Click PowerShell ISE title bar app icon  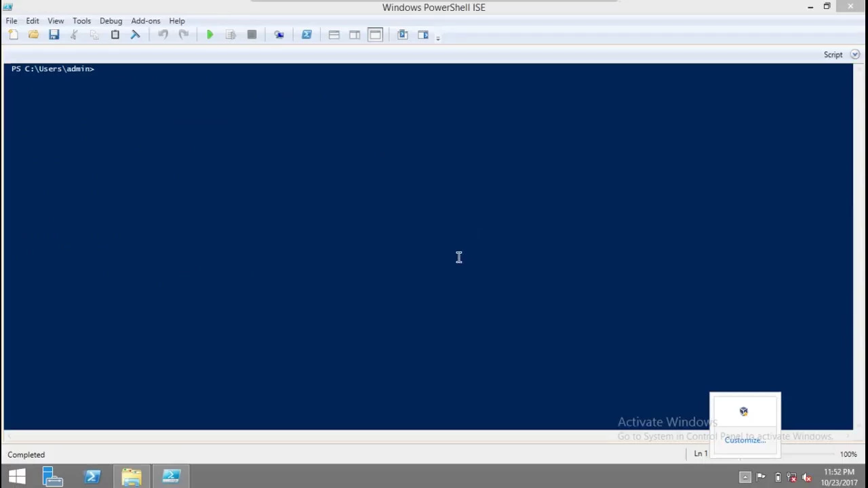click(8, 7)
